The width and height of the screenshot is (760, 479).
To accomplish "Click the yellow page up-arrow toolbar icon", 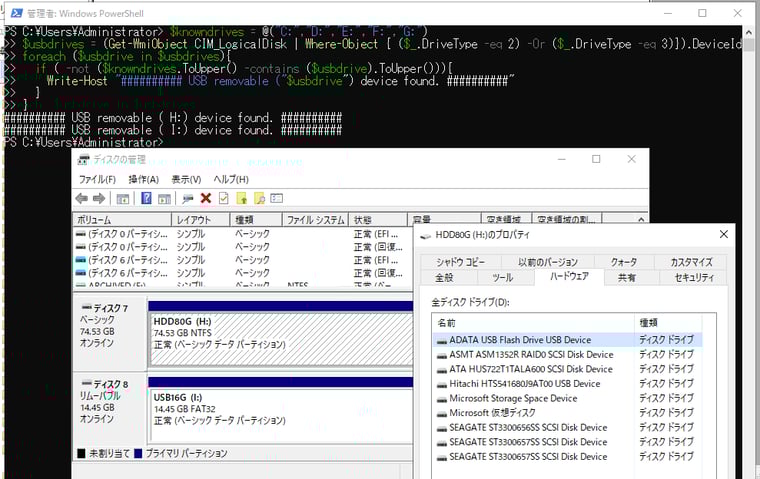I will click(241, 198).
